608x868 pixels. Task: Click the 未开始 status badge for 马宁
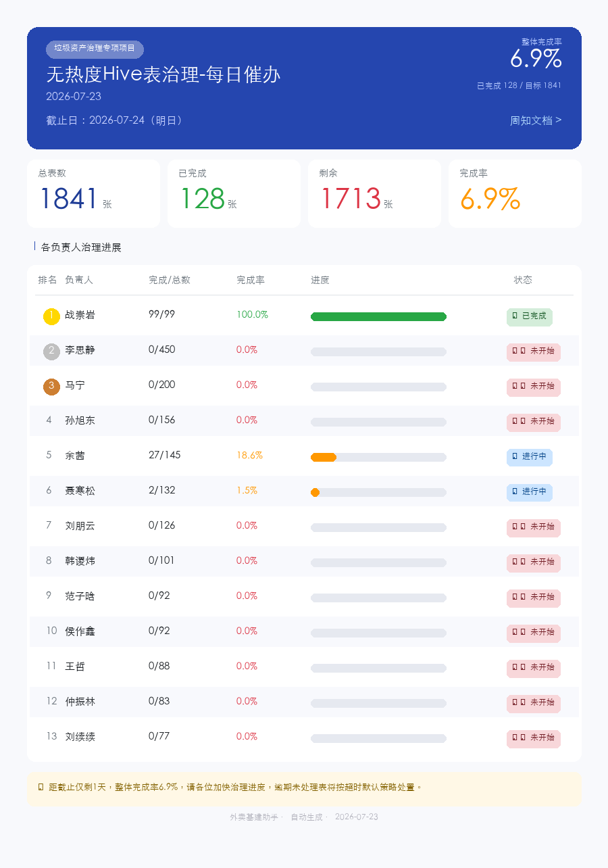[x=534, y=387]
